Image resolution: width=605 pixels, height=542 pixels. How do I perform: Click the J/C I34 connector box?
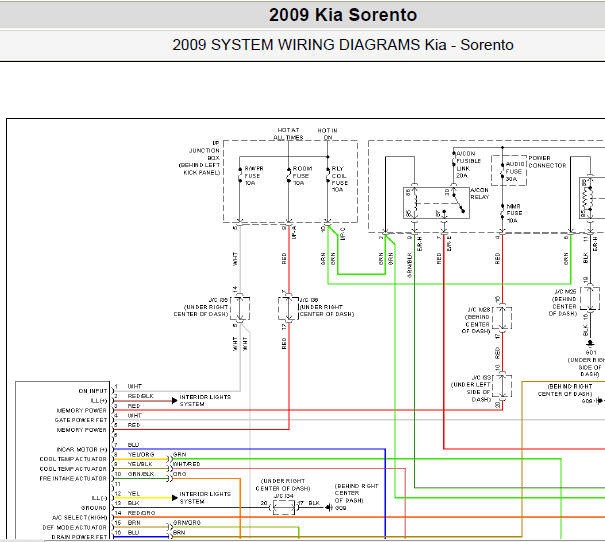(x=284, y=507)
